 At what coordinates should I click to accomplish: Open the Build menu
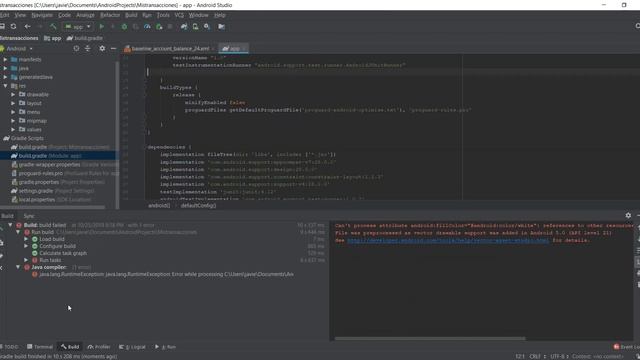pyautogui.click(x=131, y=15)
